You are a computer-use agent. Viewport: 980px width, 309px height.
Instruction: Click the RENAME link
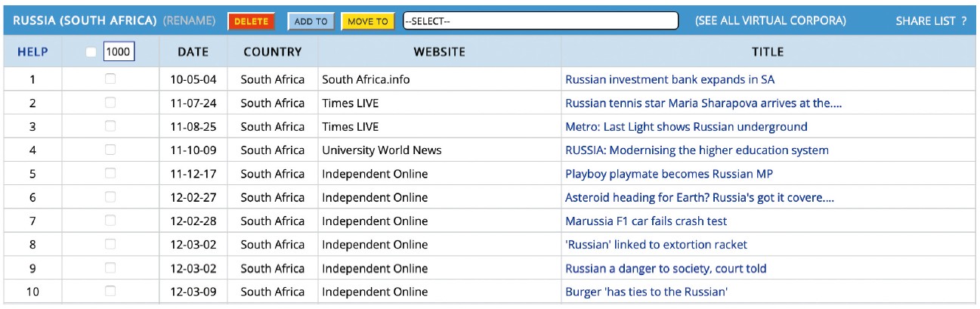pos(189,21)
